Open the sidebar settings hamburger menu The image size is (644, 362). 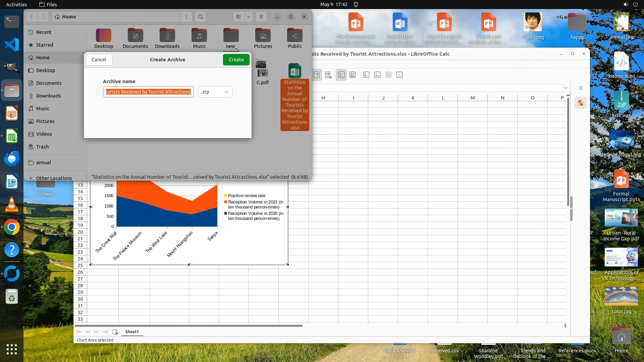(x=580, y=88)
